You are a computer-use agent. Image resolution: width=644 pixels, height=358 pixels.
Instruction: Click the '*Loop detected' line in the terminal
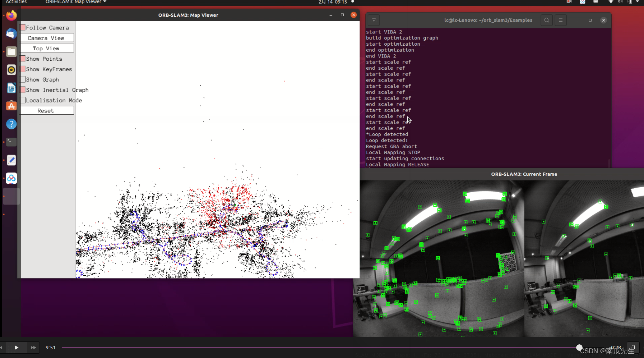click(x=387, y=134)
